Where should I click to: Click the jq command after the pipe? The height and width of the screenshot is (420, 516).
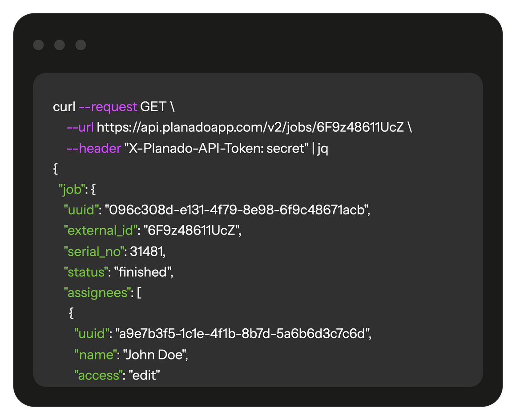pos(323,149)
